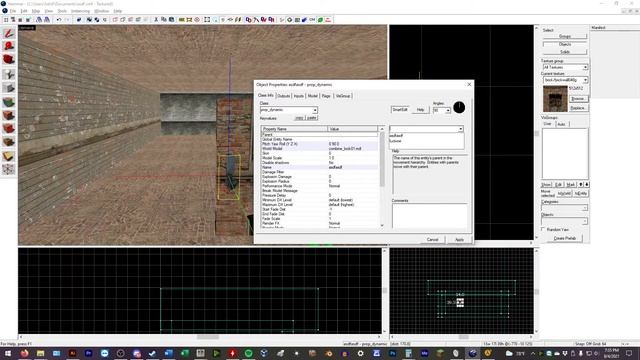
Task: Select the Vertex tool
Action: 9,169
